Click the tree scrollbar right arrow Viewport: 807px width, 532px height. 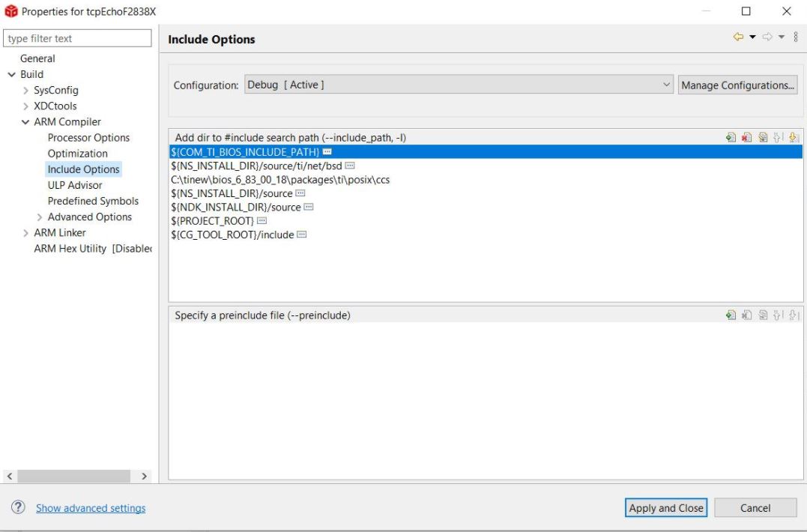[x=144, y=476]
